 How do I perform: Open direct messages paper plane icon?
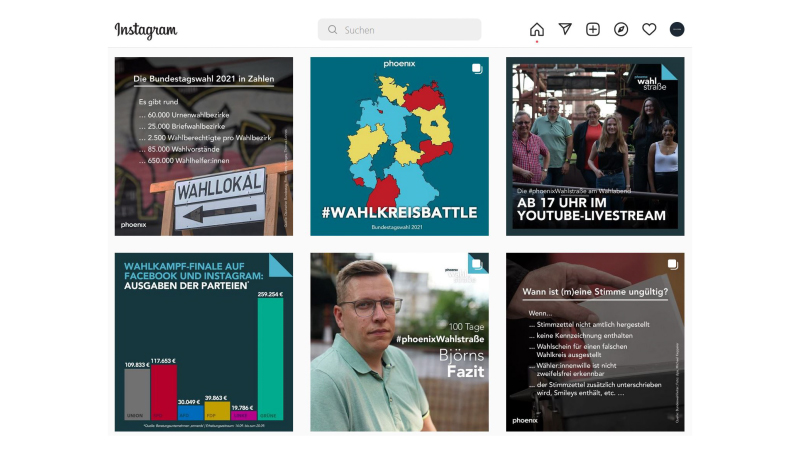tap(565, 29)
